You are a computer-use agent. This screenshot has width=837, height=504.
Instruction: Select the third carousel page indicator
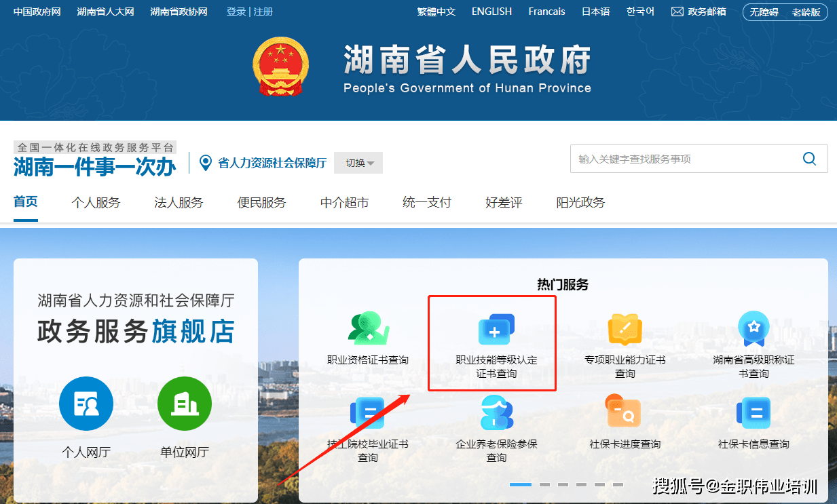(x=563, y=484)
